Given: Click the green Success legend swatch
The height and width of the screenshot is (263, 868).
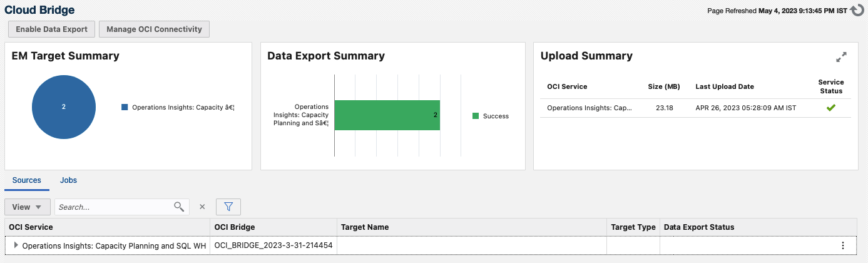Looking at the screenshot, I should (x=476, y=116).
